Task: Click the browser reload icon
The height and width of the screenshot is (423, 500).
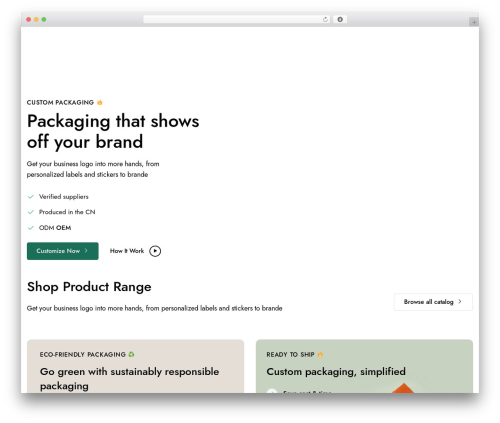Action: [x=325, y=20]
